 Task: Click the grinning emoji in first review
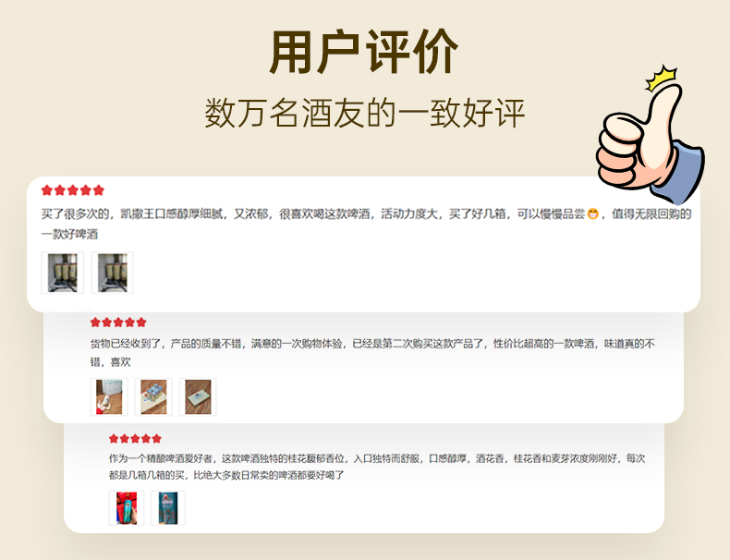[x=592, y=214]
